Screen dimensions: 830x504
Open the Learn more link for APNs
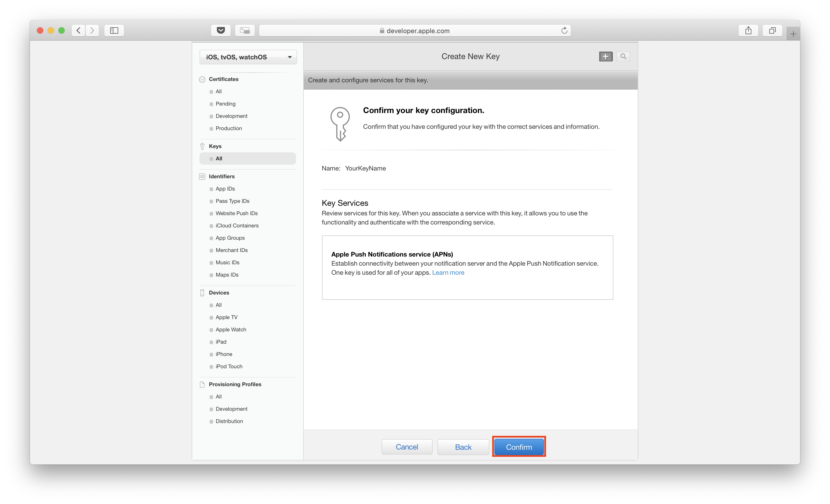pos(448,273)
